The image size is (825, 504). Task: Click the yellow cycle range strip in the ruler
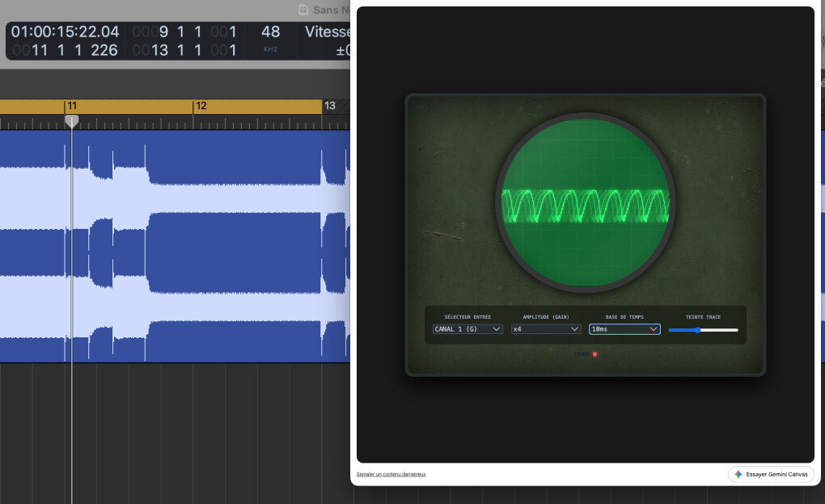pyautogui.click(x=161, y=106)
